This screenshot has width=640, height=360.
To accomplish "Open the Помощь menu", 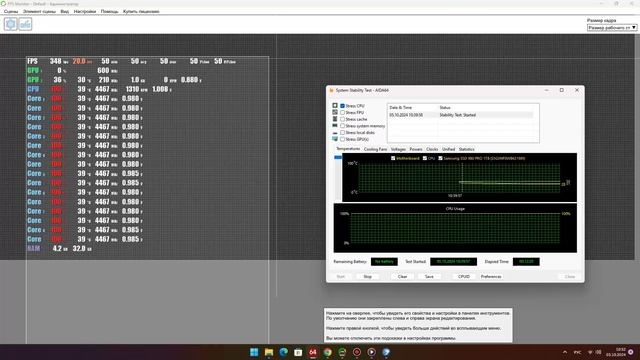I will pos(109,11).
